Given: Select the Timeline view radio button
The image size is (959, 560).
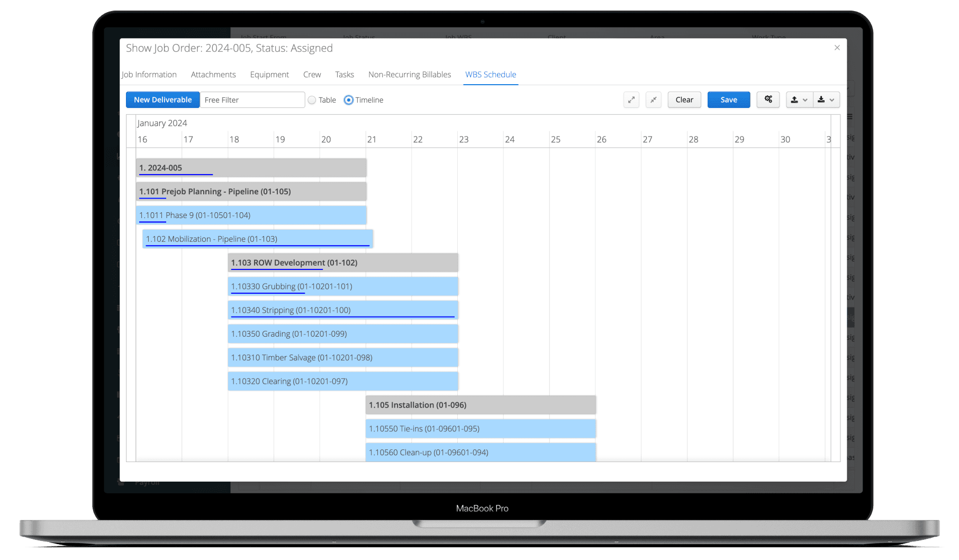Looking at the screenshot, I should point(348,100).
